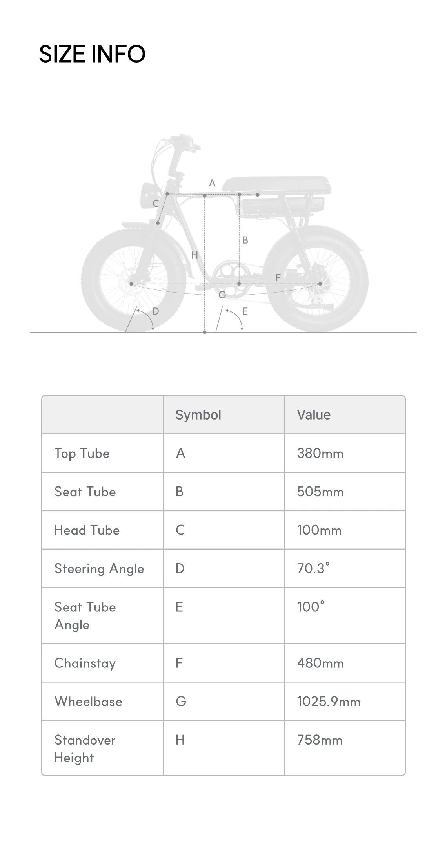Click the Value column header
The width and height of the screenshot is (447, 868).
tap(314, 415)
